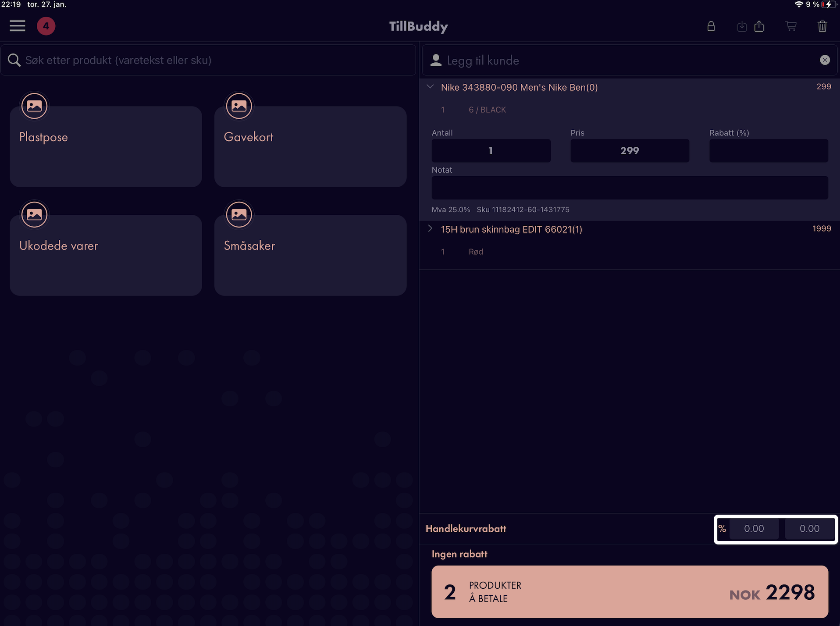840x626 pixels.
Task: Select the Gavekort product tile
Action: coord(310,146)
